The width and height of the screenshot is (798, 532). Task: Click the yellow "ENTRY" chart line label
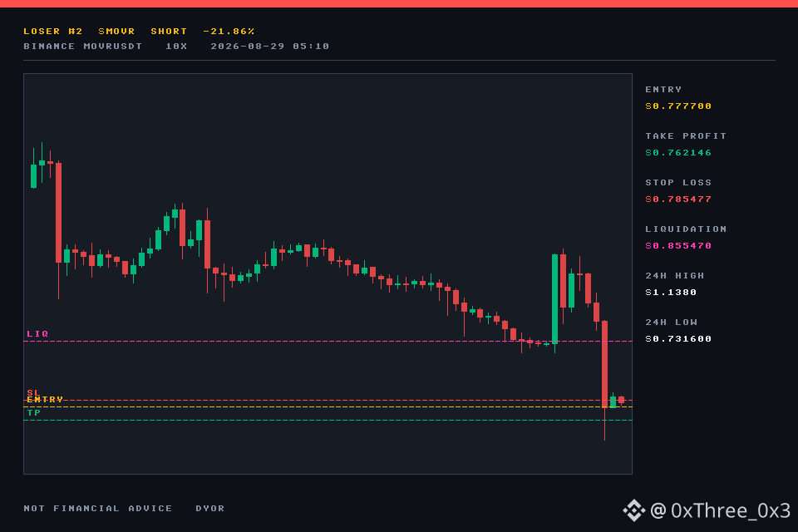[45, 400]
